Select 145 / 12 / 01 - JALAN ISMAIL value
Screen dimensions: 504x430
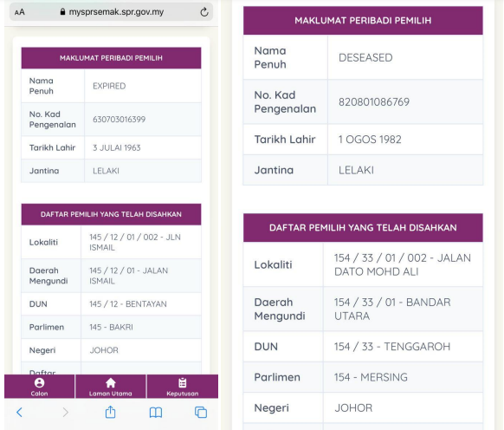tap(128, 276)
